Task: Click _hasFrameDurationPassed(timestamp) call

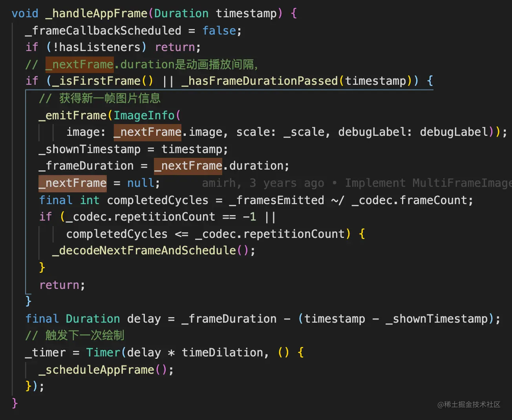Action: [297, 81]
